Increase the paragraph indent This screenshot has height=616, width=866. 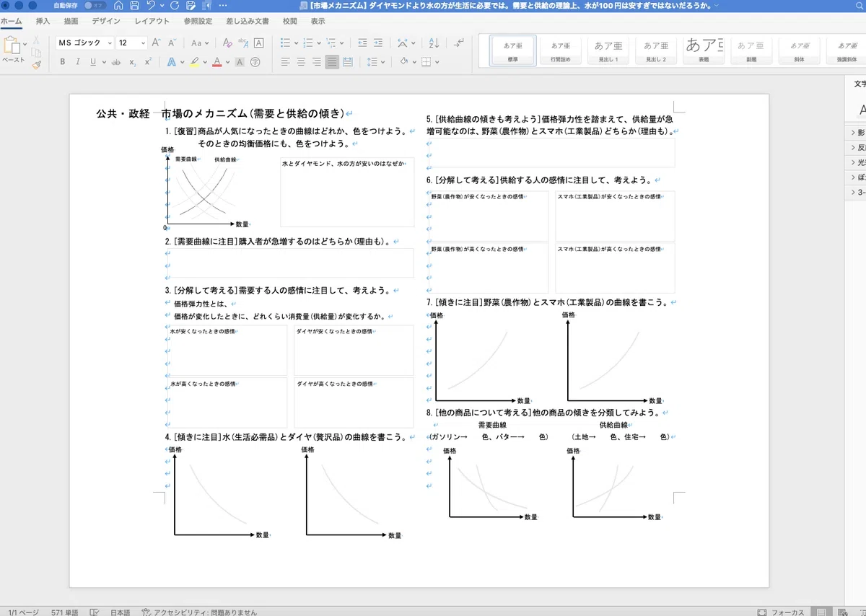[379, 43]
